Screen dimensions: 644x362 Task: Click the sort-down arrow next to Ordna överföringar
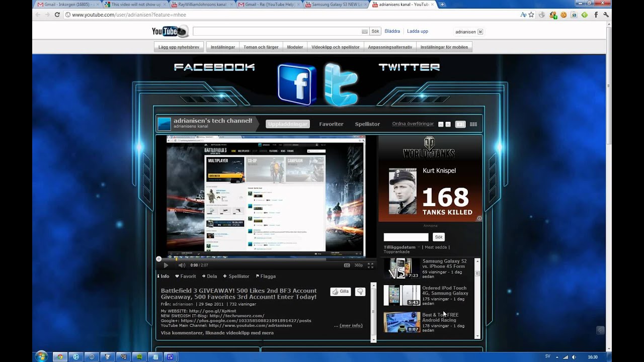point(448,124)
